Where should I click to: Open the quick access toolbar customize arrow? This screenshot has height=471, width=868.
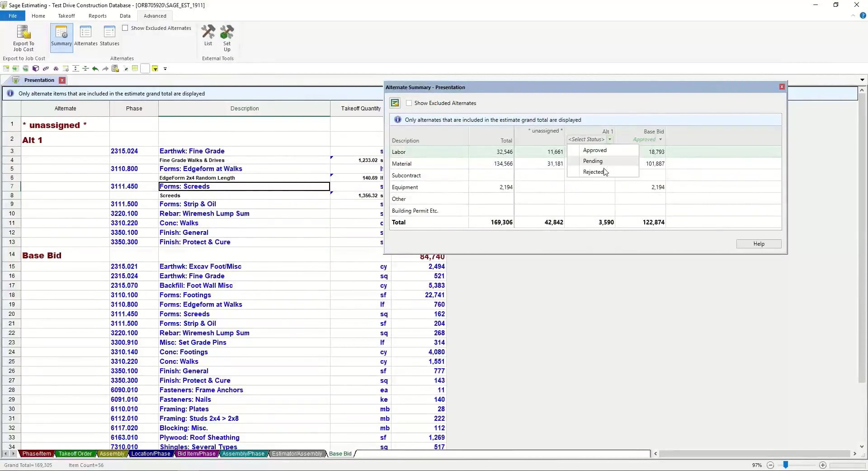[x=165, y=69]
